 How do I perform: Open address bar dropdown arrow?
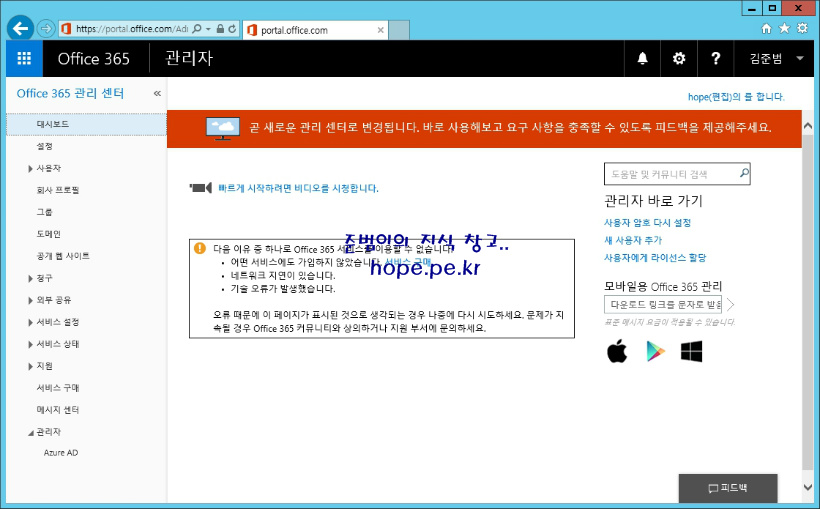pyautogui.click(x=208, y=29)
